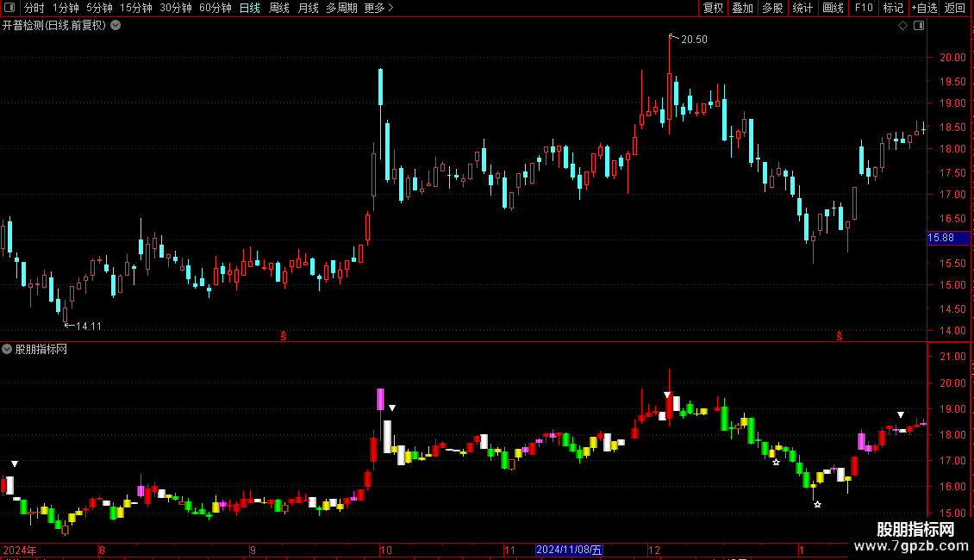Select the 1分钟 period tab
The height and width of the screenshot is (560, 974).
(x=66, y=8)
